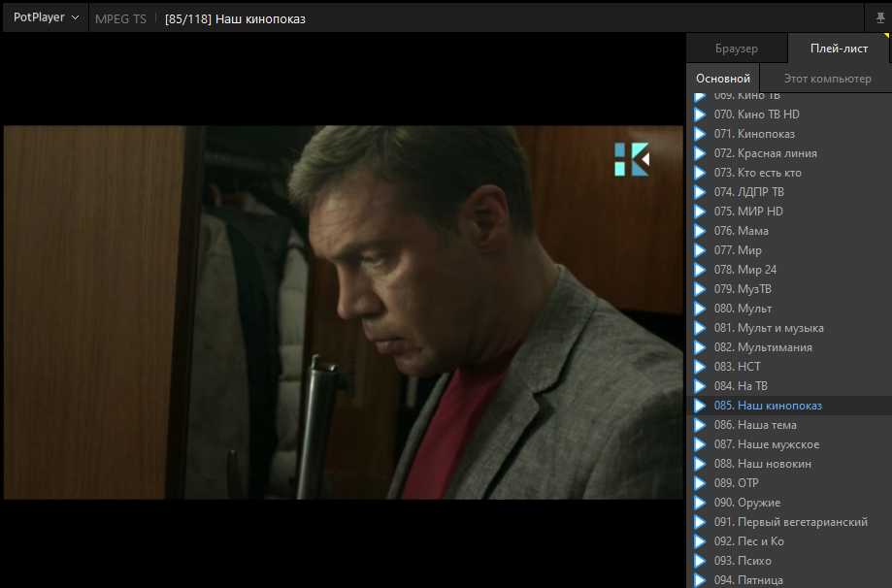The image size is (892, 588).
Task: Open the Этот компьютер tab
Action: tap(827, 79)
